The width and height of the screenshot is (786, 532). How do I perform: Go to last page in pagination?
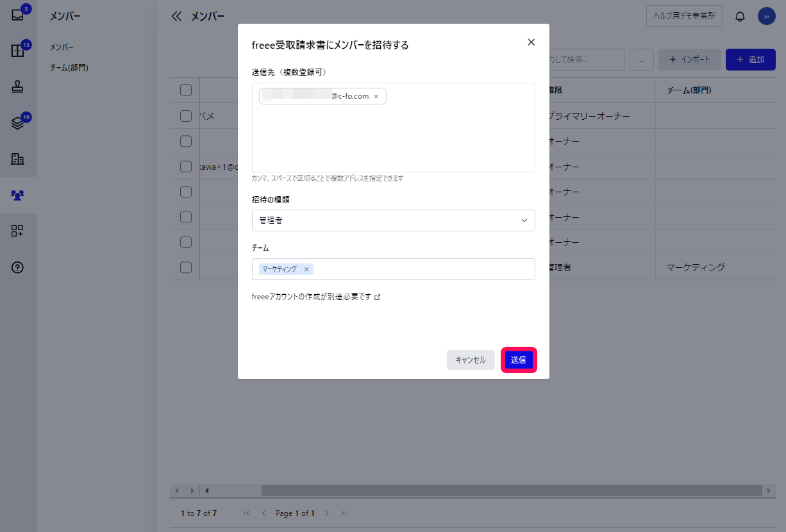(344, 513)
